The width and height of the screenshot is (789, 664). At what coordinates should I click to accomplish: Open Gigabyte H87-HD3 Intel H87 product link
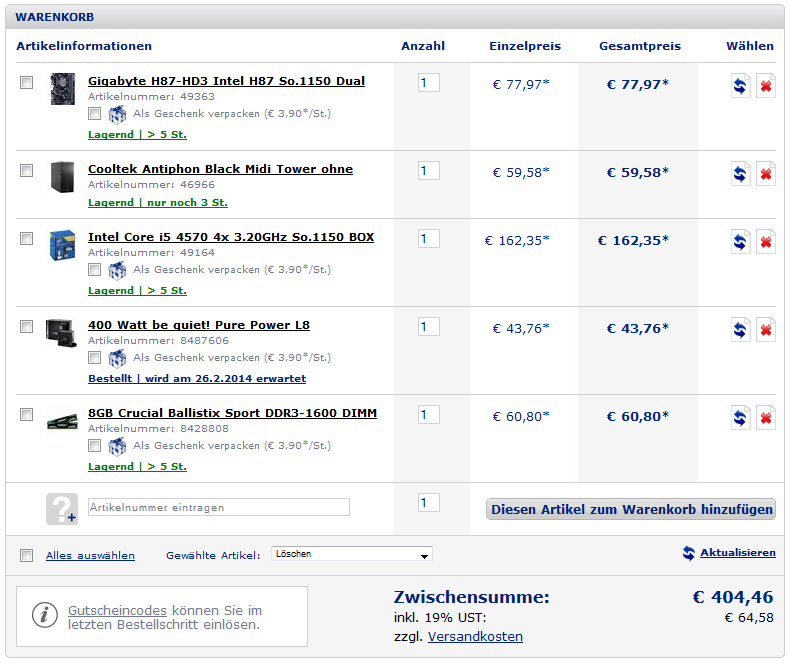point(226,81)
